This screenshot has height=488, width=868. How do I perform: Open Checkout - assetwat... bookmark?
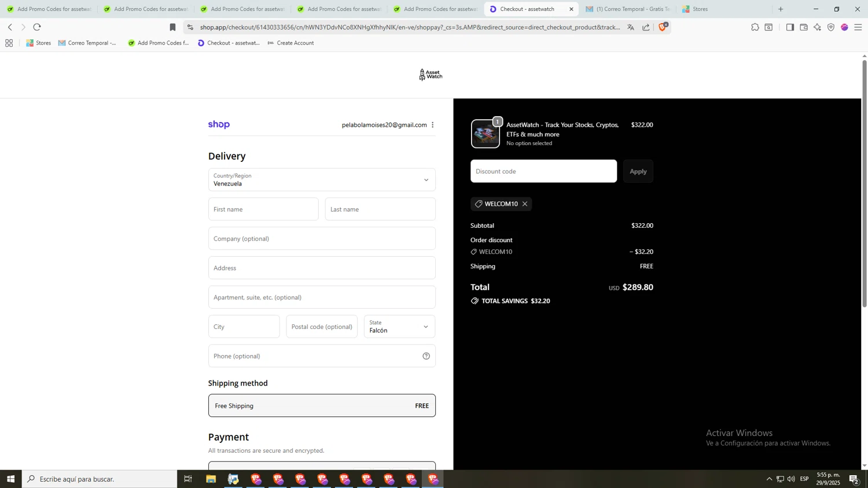(229, 43)
